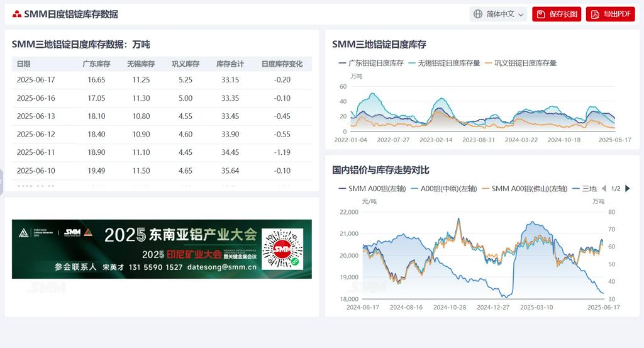Click the 16.65 Guangdong inventory value
The height and width of the screenshot is (348, 644).
click(x=96, y=80)
